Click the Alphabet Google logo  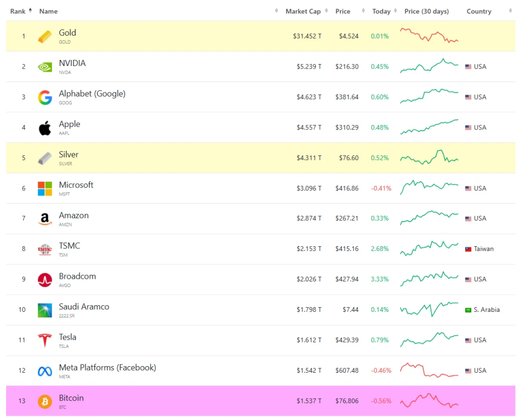pos(45,97)
